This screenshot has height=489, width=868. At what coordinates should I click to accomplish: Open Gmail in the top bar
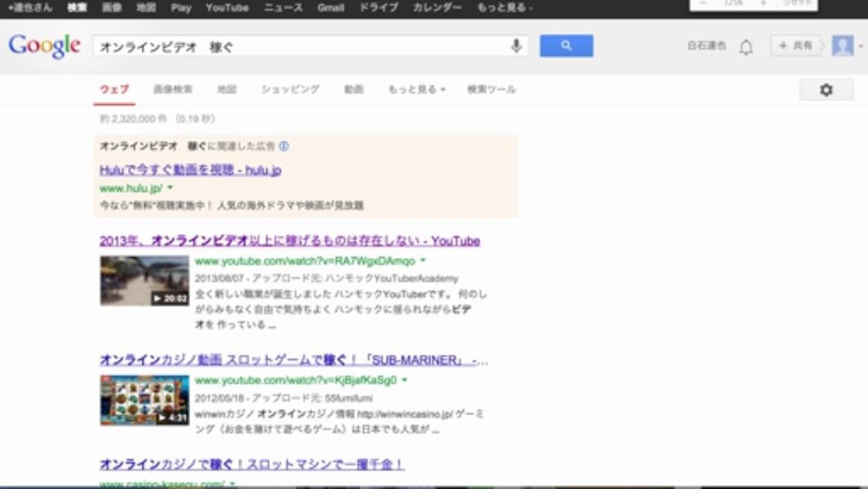coord(331,8)
